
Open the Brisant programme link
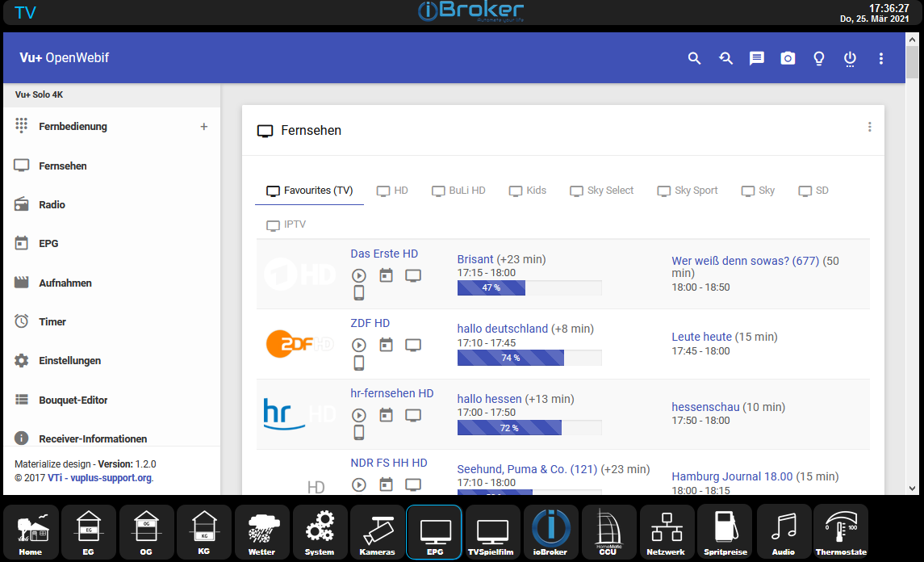tap(475, 259)
